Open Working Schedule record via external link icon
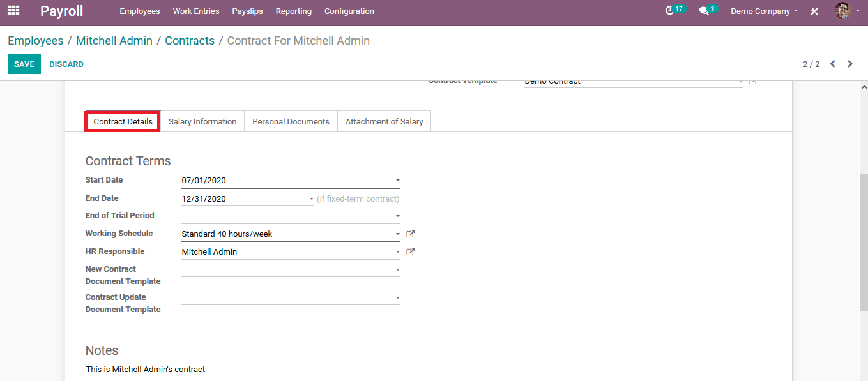The image size is (868, 381). pyautogui.click(x=411, y=234)
